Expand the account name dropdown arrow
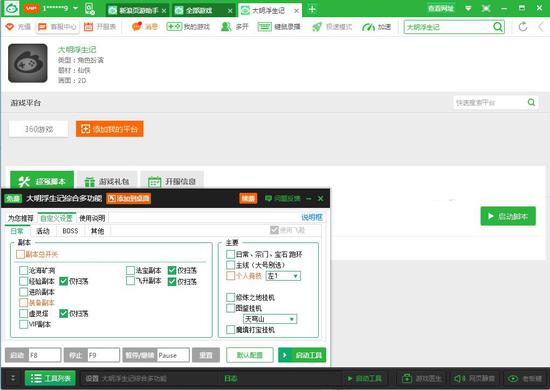 (x=75, y=8)
